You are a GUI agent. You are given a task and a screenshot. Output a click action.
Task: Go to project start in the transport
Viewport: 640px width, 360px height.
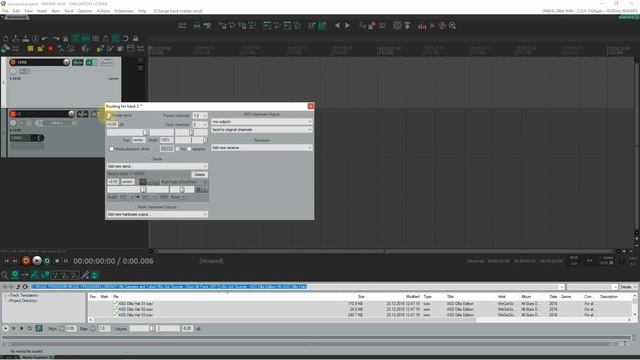[x=7, y=261]
